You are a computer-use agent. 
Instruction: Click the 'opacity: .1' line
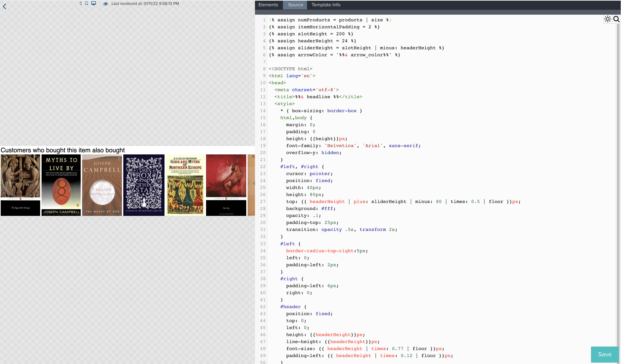point(304,215)
